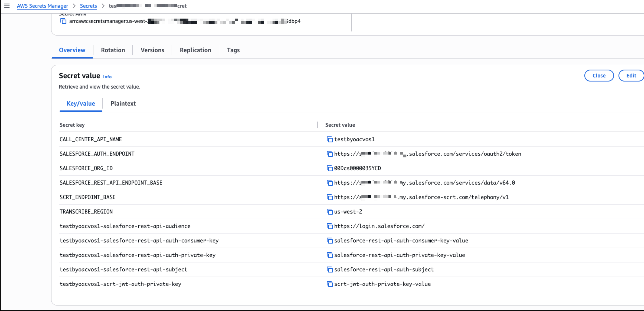Copy the SALESFORCE_ORG_ID value
This screenshot has height=311, width=644.
click(330, 168)
